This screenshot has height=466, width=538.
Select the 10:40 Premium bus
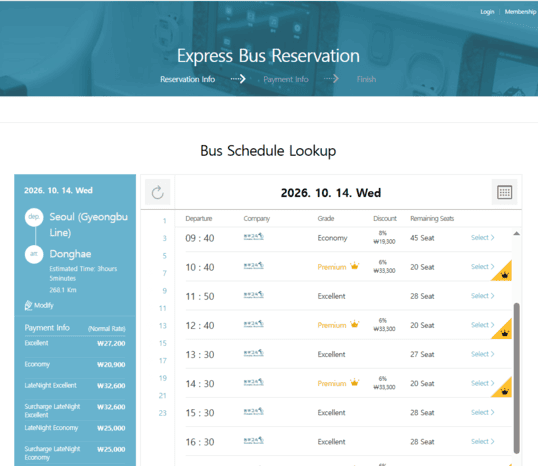click(x=482, y=267)
